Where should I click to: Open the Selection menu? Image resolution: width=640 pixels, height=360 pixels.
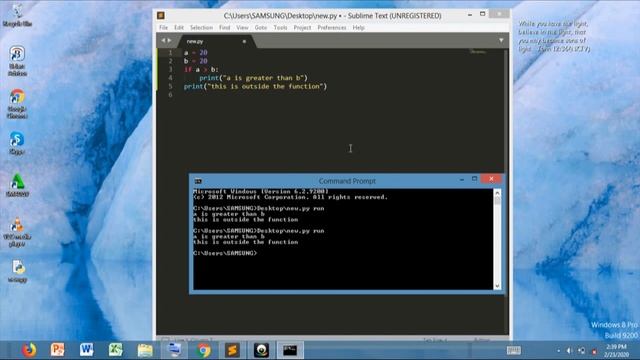click(201, 28)
